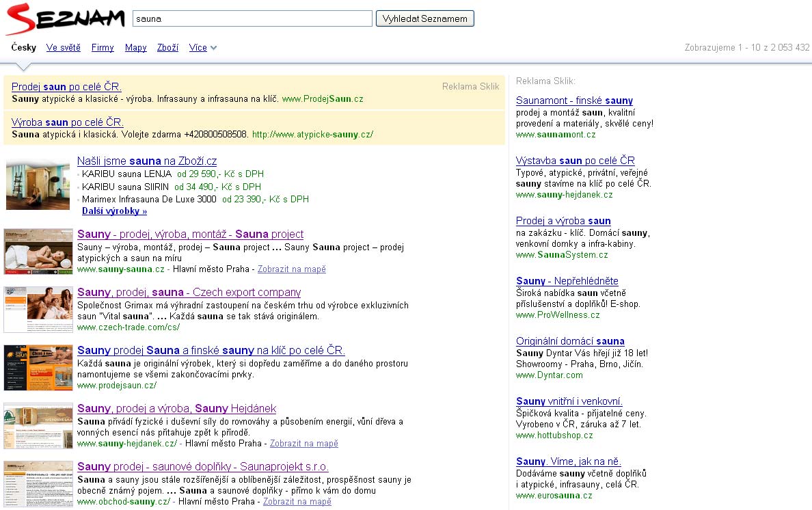
Task: Click the search field containing 'sauna'
Action: point(252,18)
